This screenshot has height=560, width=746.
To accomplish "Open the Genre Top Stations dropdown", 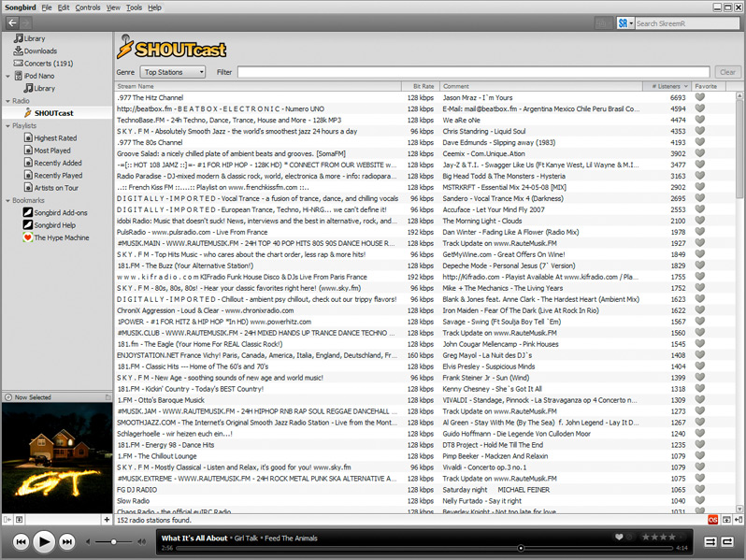I will point(173,72).
